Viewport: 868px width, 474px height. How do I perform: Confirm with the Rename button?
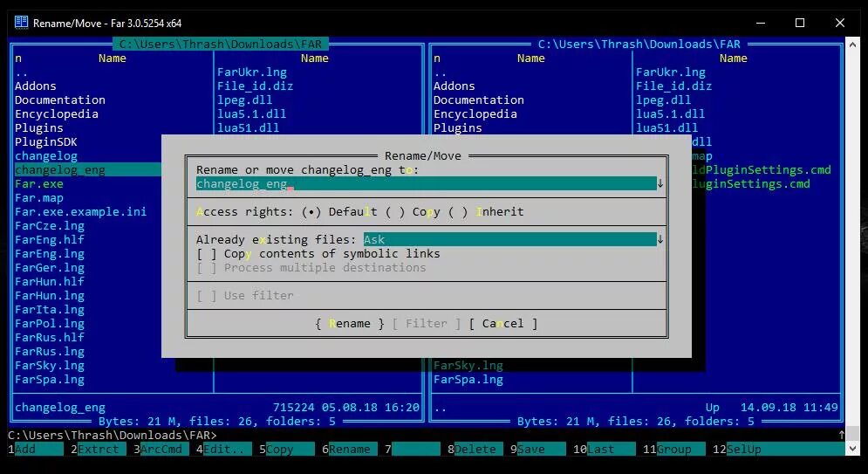pyautogui.click(x=349, y=323)
